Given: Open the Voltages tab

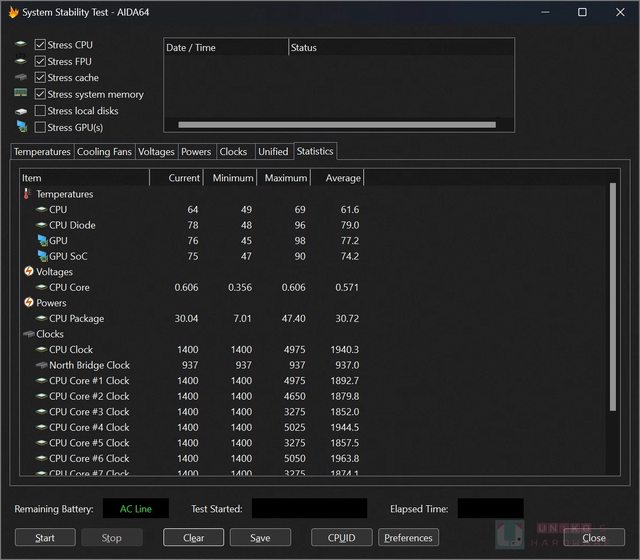Looking at the screenshot, I should coord(156,152).
